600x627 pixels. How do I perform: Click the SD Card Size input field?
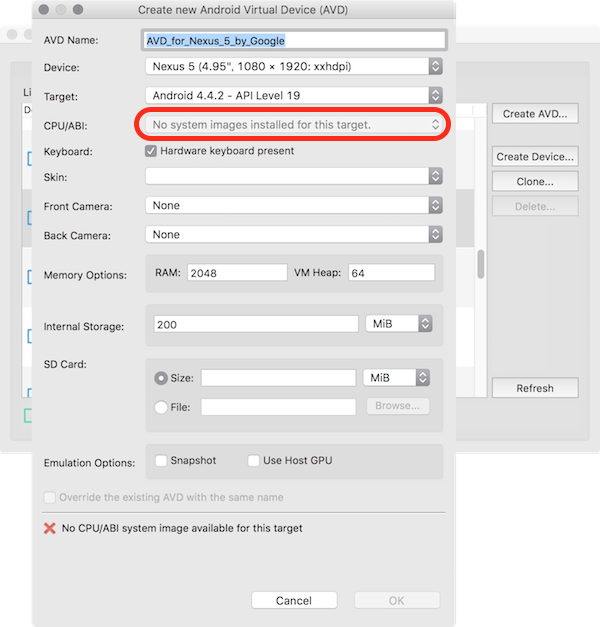pos(278,378)
